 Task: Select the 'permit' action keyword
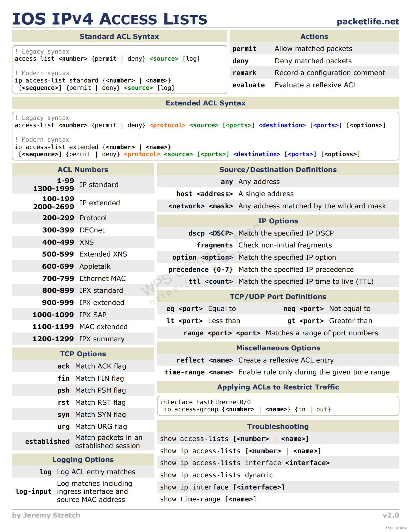[x=244, y=49]
